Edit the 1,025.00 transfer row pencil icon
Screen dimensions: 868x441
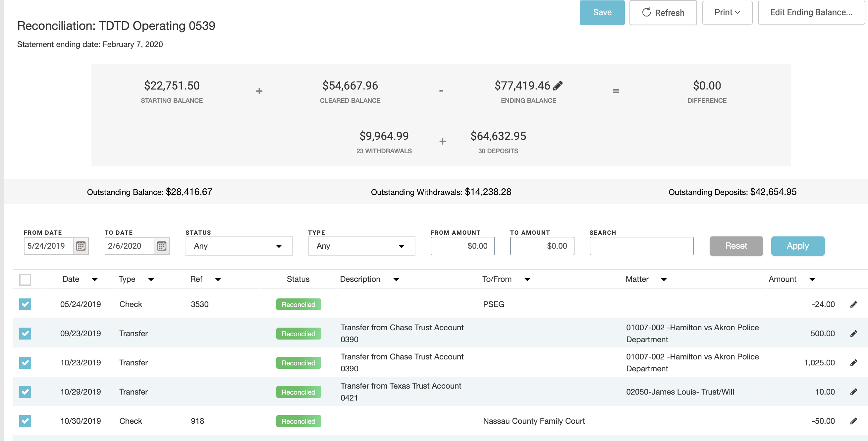pos(853,363)
